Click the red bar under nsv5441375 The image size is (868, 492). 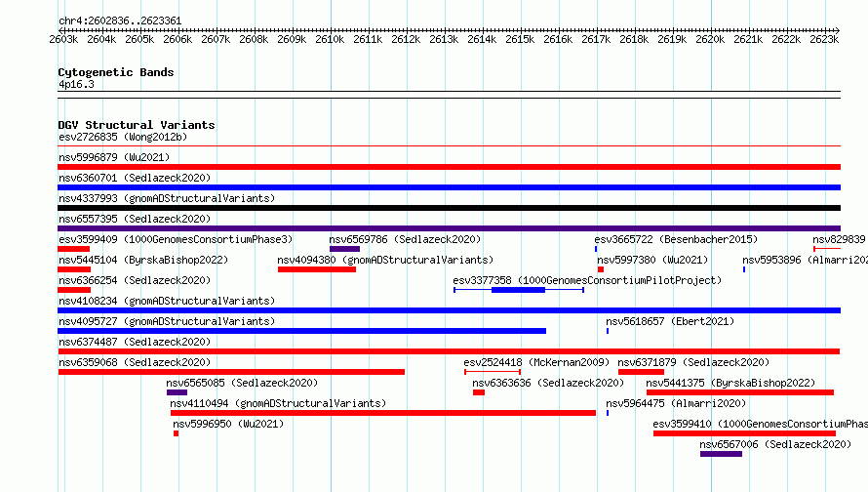point(740,392)
